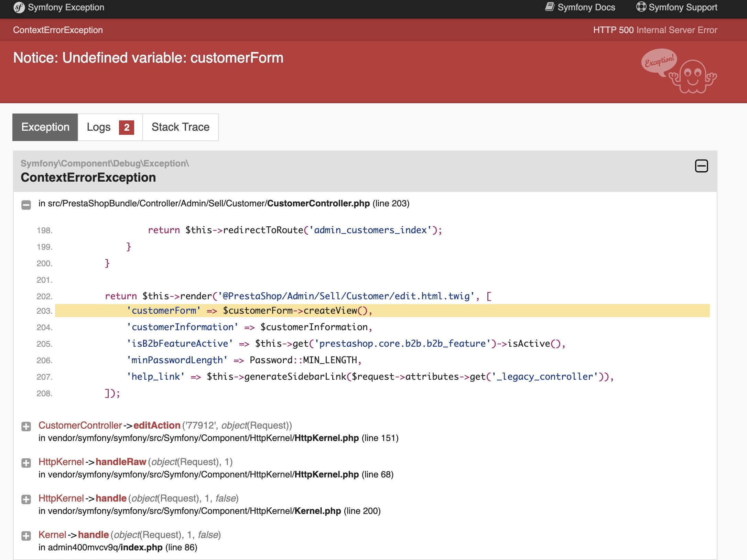The height and width of the screenshot is (560, 747).
Task: Select the Exception tab
Action: point(45,127)
